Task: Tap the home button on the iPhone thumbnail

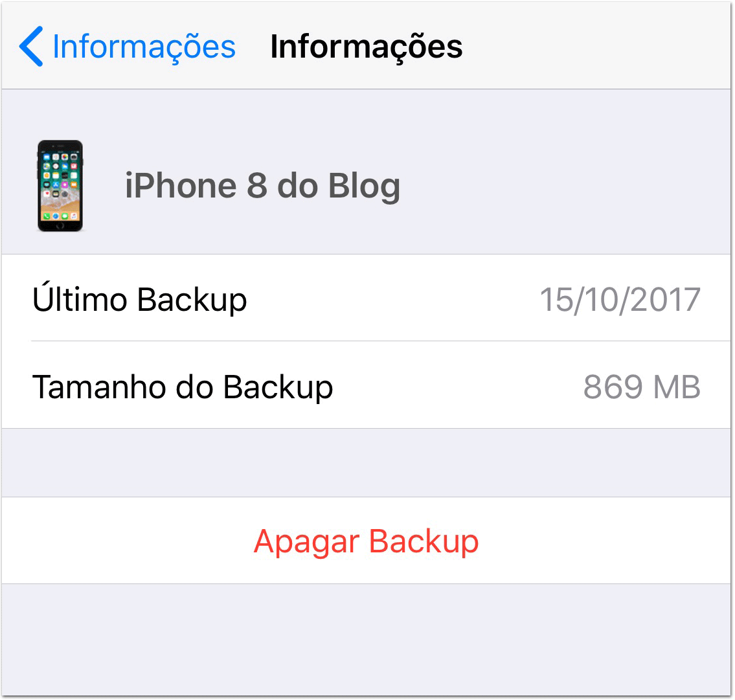Action: coord(60,226)
